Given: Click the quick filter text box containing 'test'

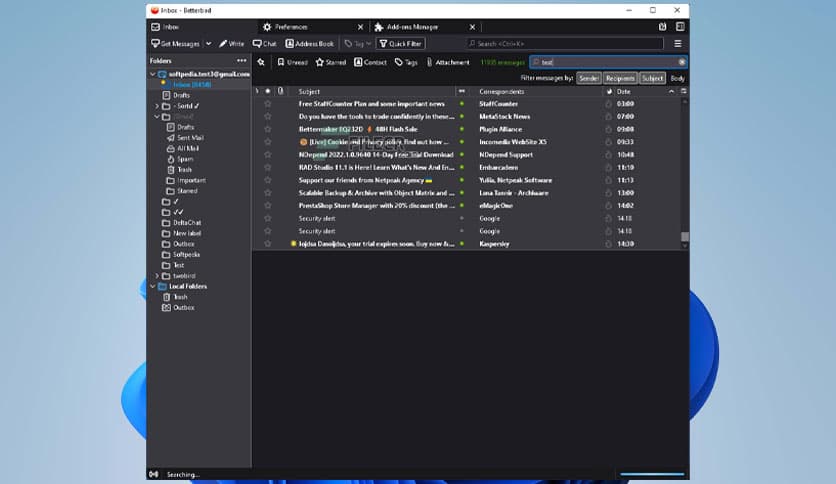Looking at the screenshot, I should pos(608,62).
